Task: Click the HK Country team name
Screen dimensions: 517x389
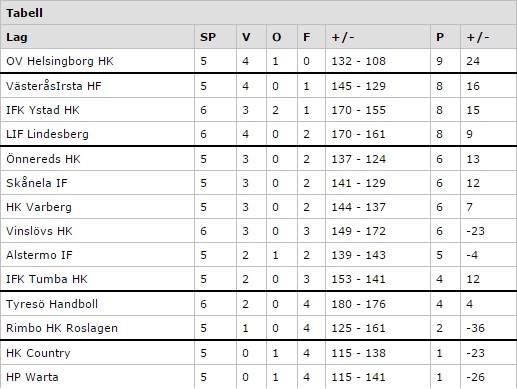Action: tap(38, 353)
